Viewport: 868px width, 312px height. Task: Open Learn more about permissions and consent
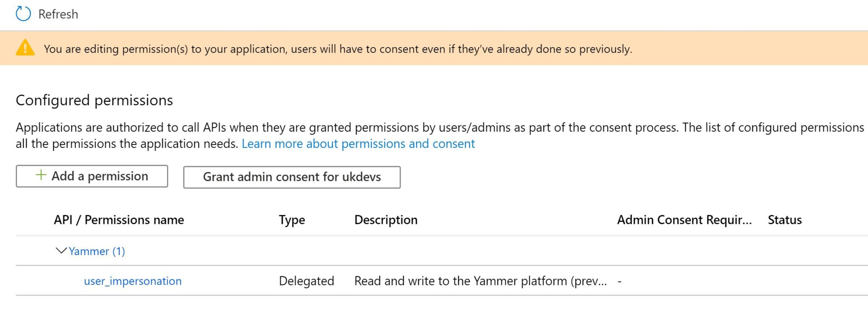click(358, 143)
